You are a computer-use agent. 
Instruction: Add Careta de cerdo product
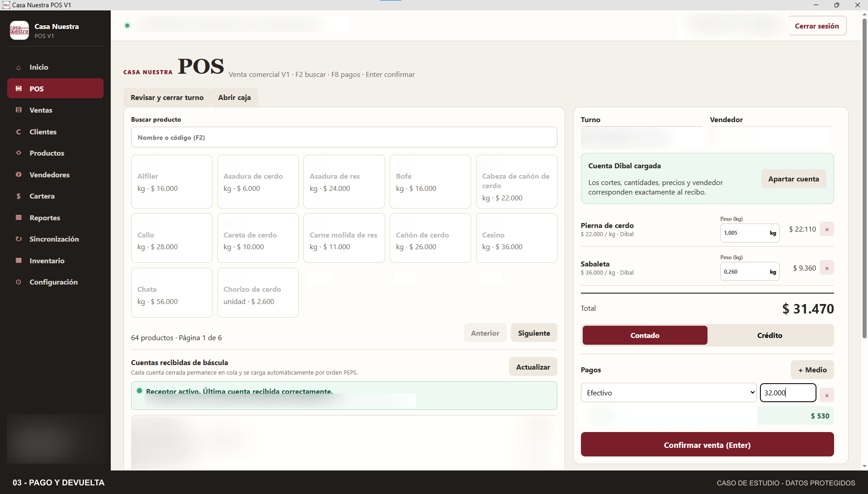[258, 238]
